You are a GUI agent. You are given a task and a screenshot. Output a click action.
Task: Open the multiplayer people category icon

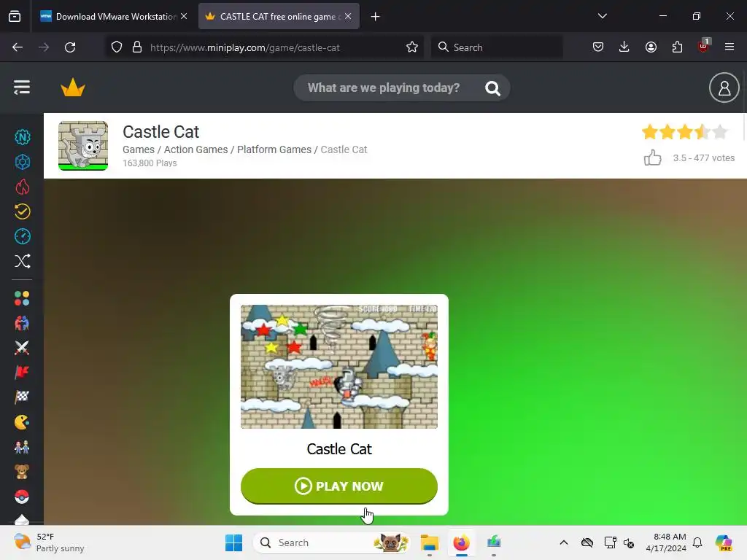click(x=22, y=323)
